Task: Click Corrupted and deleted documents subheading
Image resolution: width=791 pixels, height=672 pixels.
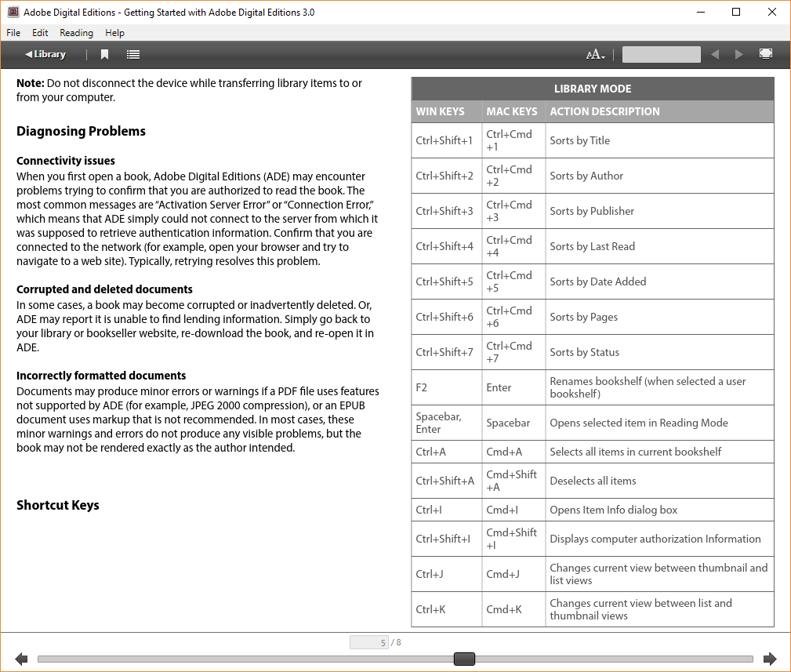Action: (x=104, y=289)
